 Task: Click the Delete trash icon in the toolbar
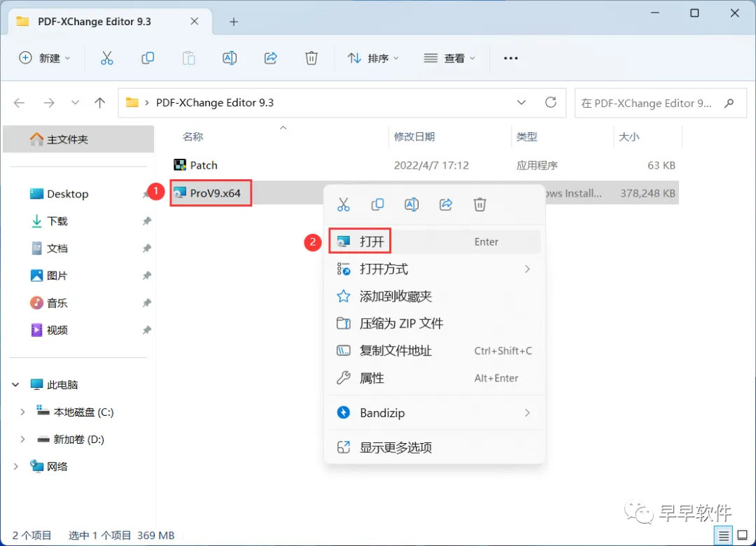coord(311,58)
